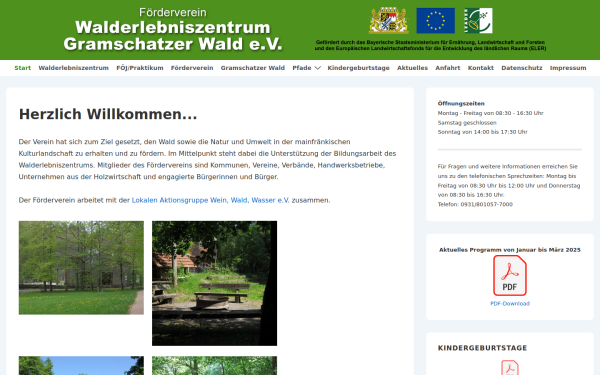
Task: Open the partially visible blue sky photo
Action: click(81, 365)
